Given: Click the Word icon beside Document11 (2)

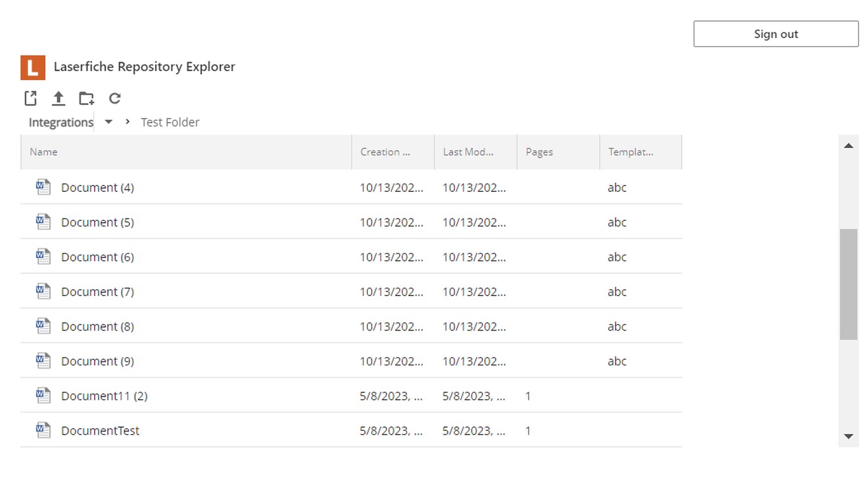Looking at the screenshot, I should tap(43, 395).
